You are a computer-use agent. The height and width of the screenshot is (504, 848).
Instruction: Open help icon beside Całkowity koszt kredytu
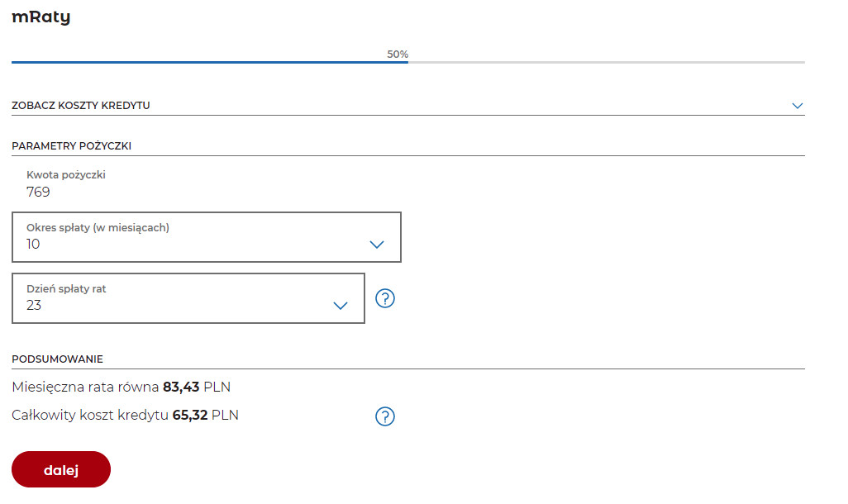click(x=385, y=416)
